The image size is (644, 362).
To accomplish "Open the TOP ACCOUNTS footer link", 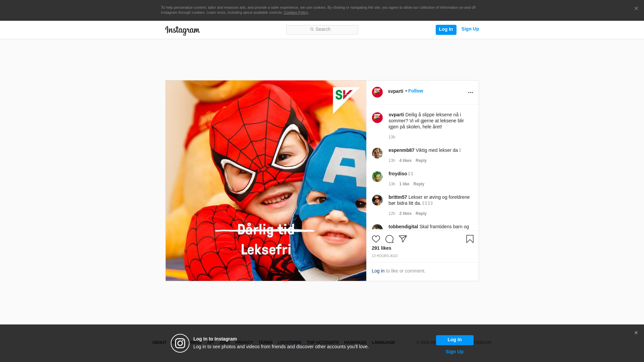I will [322, 343].
